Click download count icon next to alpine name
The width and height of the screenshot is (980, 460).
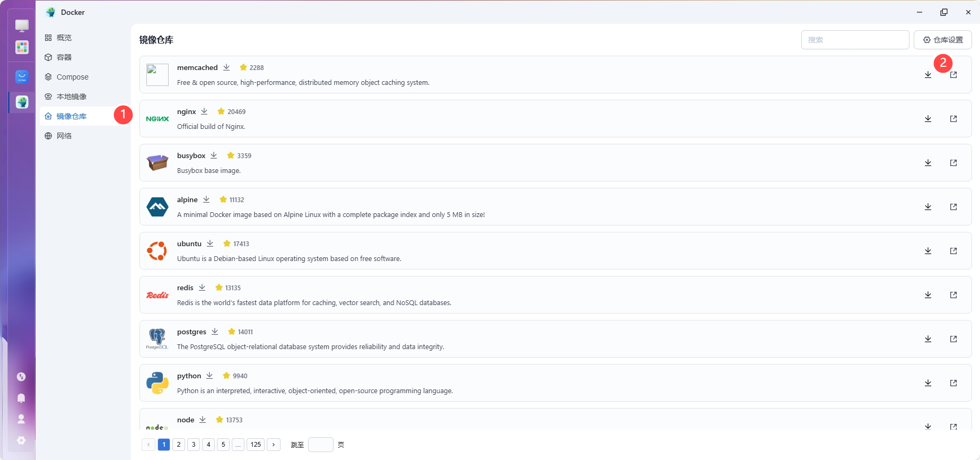click(x=206, y=199)
